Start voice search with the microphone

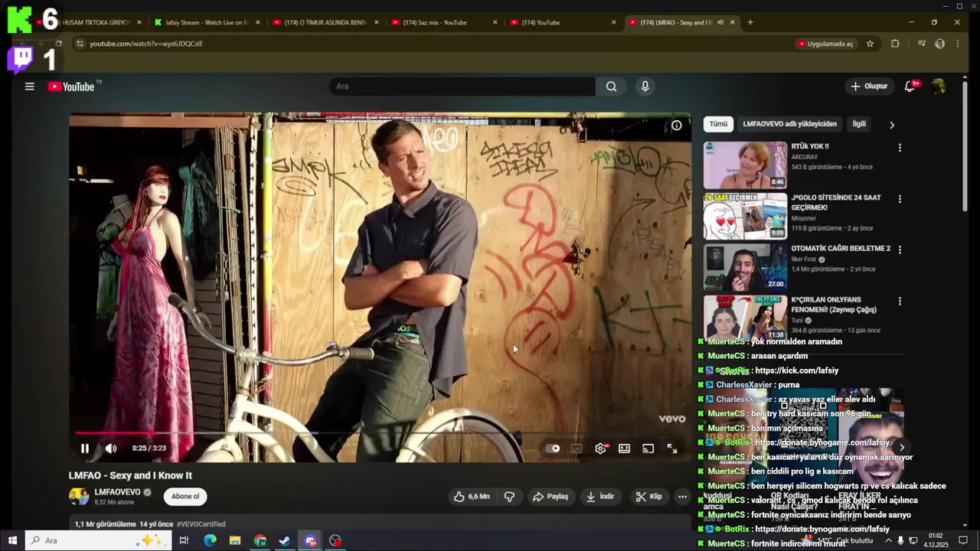point(645,86)
